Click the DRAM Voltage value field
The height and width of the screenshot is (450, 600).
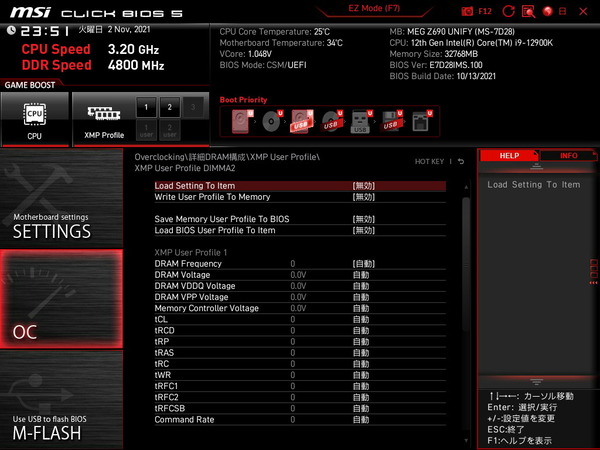[x=361, y=275]
